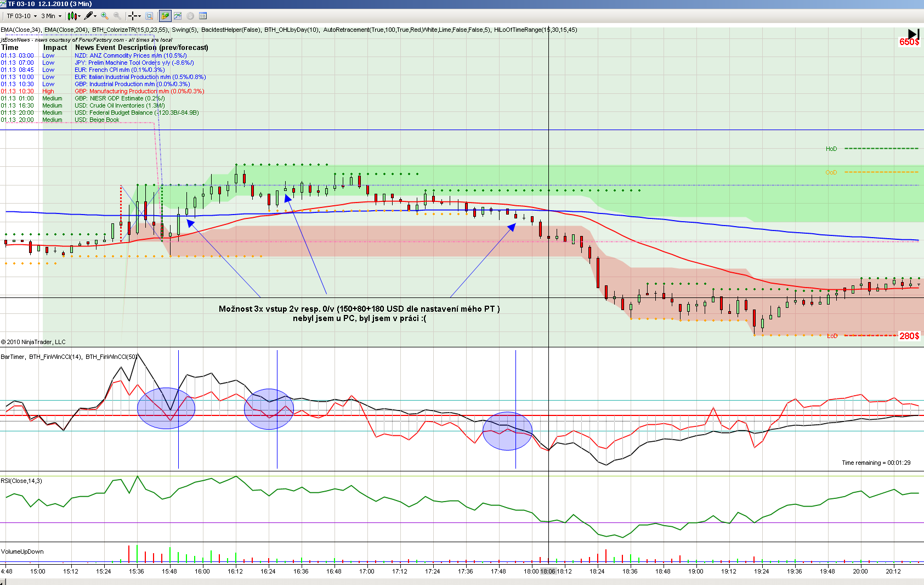Click the EMA(Close,34) indicator label
924x585 pixels.
[21, 30]
